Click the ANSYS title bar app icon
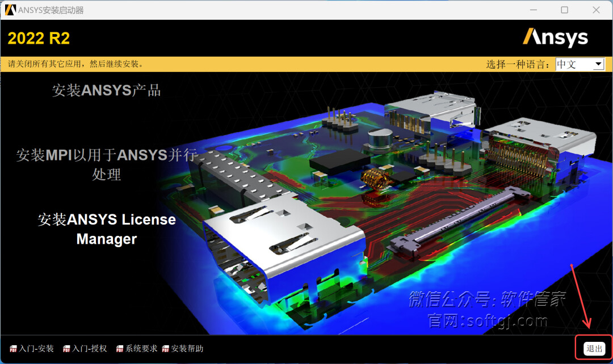 (x=11, y=10)
